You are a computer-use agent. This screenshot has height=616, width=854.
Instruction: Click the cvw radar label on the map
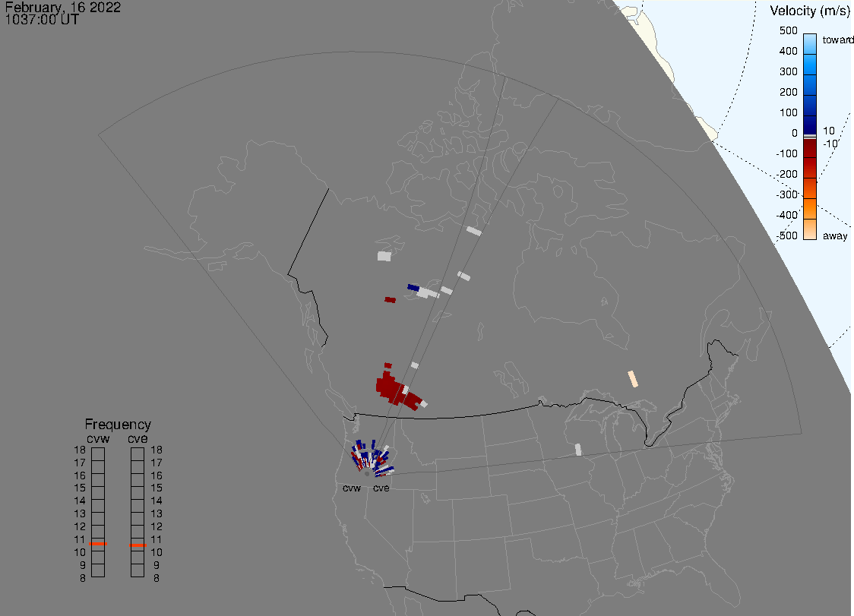pyautogui.click(x=351, y=488)
